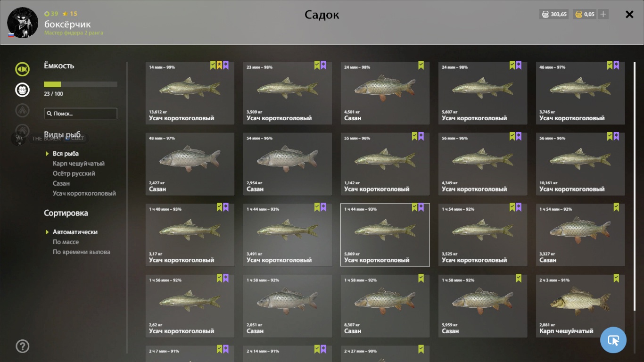Click the help question mark icon
The width and height of the screenshot is (644, 362).
point(22,346)
